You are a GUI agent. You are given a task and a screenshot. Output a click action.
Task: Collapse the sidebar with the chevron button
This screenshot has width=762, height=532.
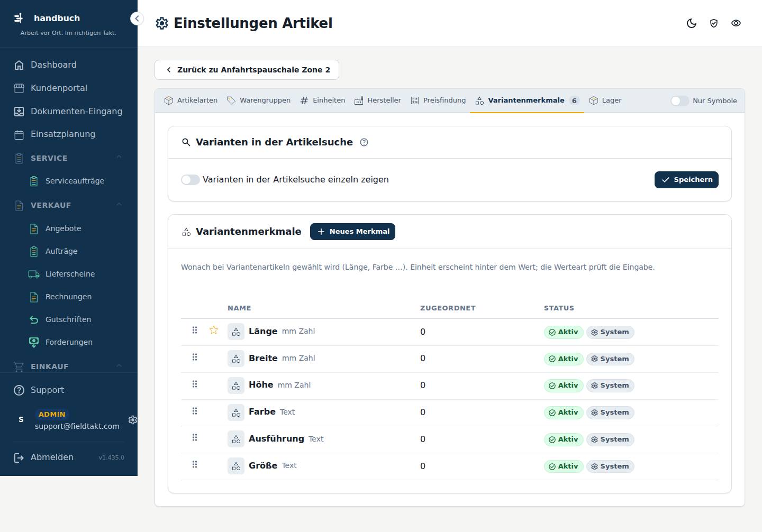137,19
